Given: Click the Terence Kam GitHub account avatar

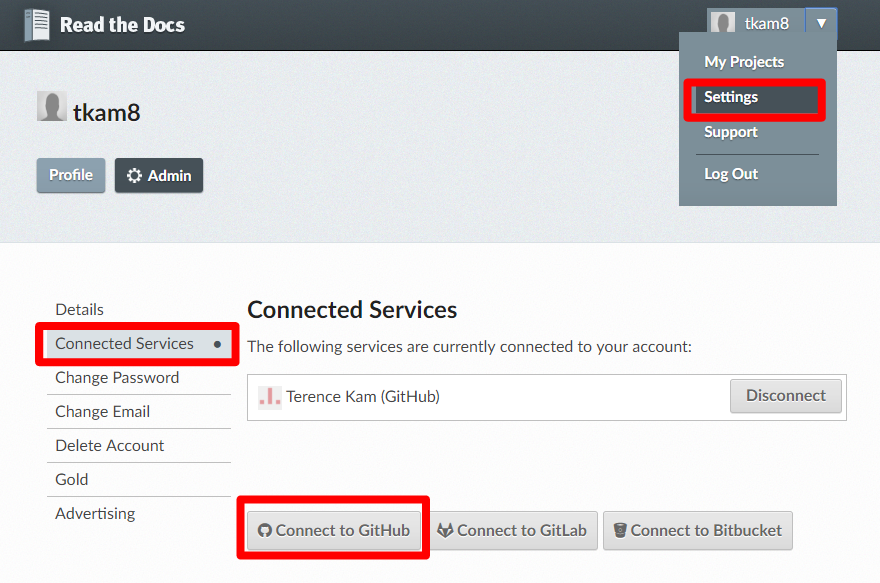Looking at the screenshot, I should [269, 397].
